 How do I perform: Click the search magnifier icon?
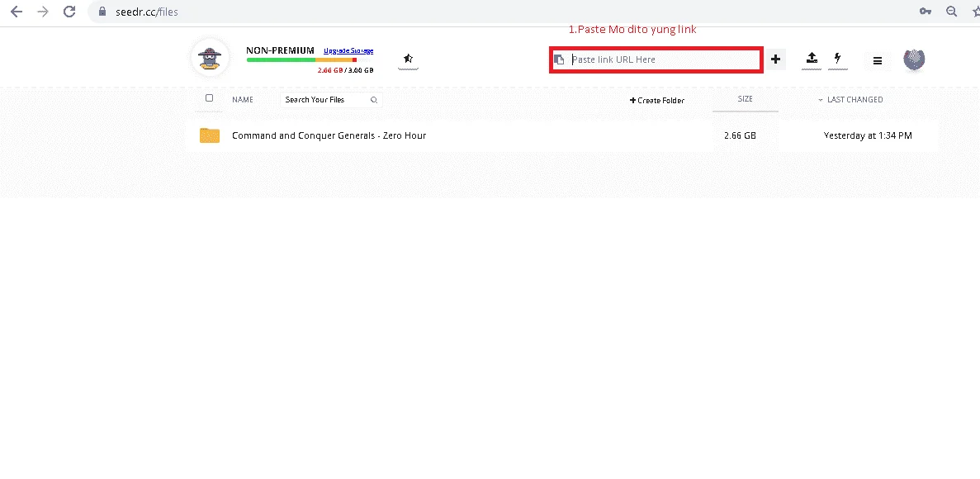[374, 100]
